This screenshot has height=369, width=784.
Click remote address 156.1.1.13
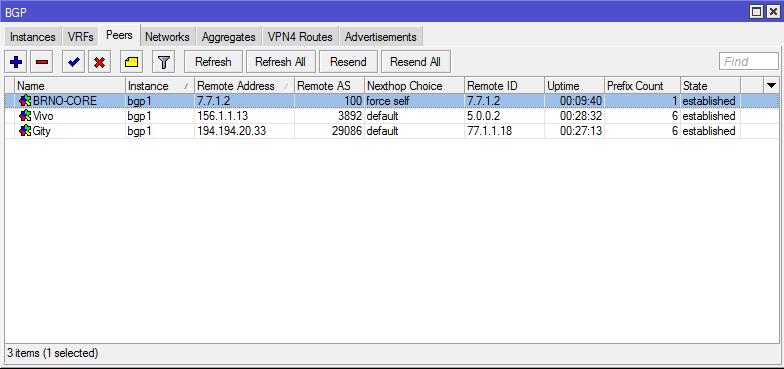(222, 116)
